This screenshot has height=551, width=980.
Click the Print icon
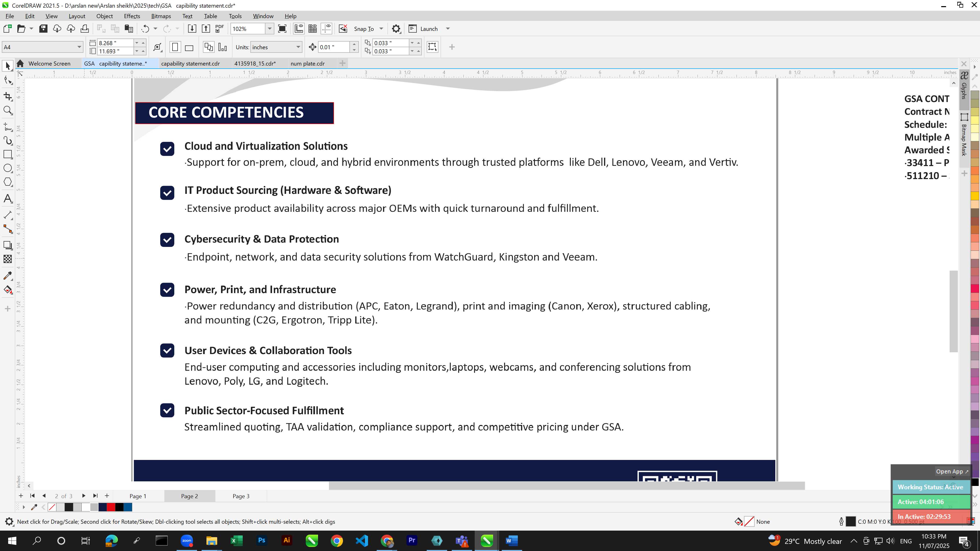click(x=85, y=29)
